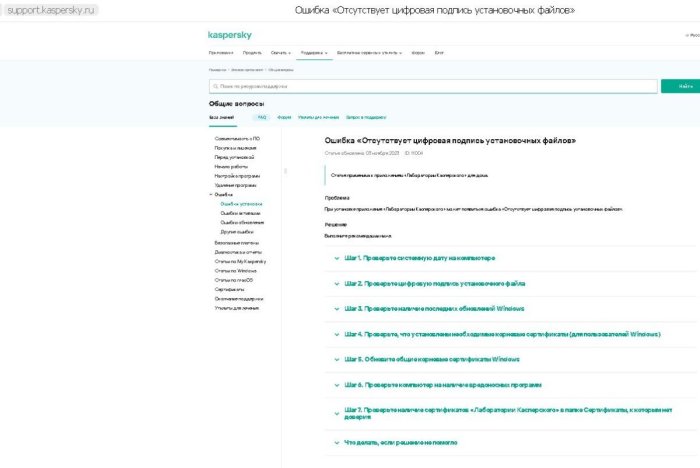Open Диагностика и отчеты in the sidebar
700x468 pixels.
click(x=238, y=252)
